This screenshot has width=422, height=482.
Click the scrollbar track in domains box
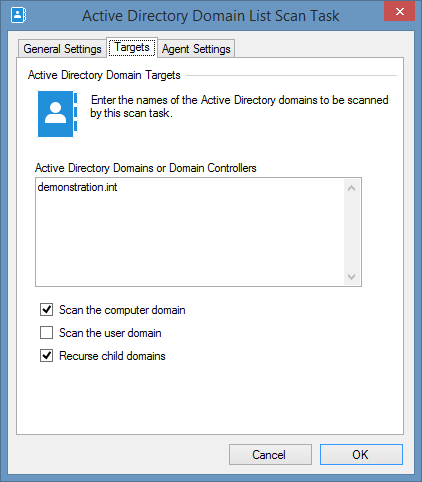[x=351, y=233]
